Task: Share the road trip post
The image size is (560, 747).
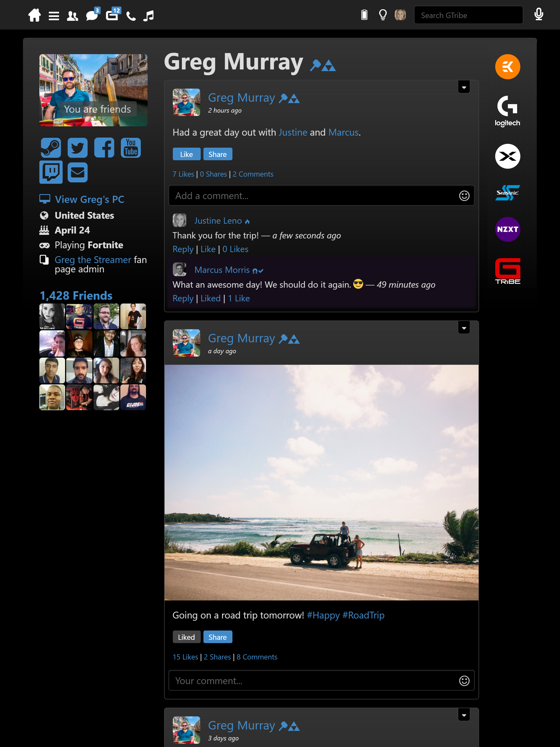Action: point(217,637)
